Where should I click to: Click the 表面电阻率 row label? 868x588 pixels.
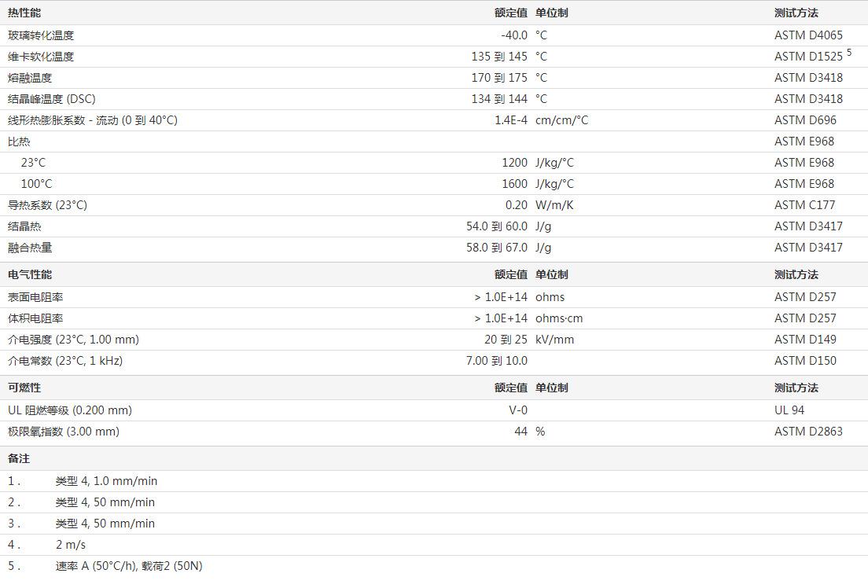(35, 297)
